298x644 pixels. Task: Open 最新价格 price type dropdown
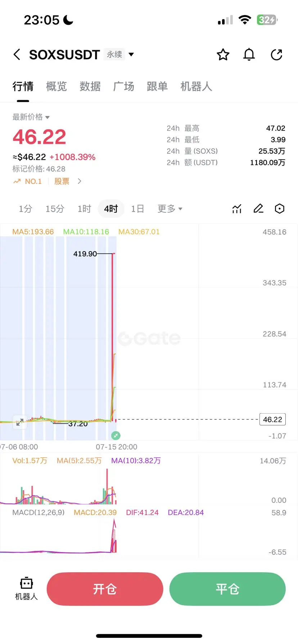point(31,117)
